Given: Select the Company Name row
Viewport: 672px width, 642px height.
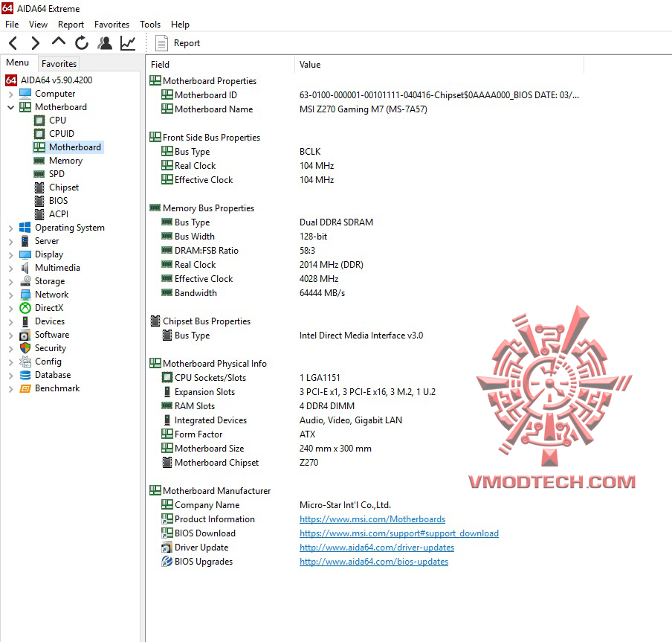Looking at the screenshot, I should point(366,505).
